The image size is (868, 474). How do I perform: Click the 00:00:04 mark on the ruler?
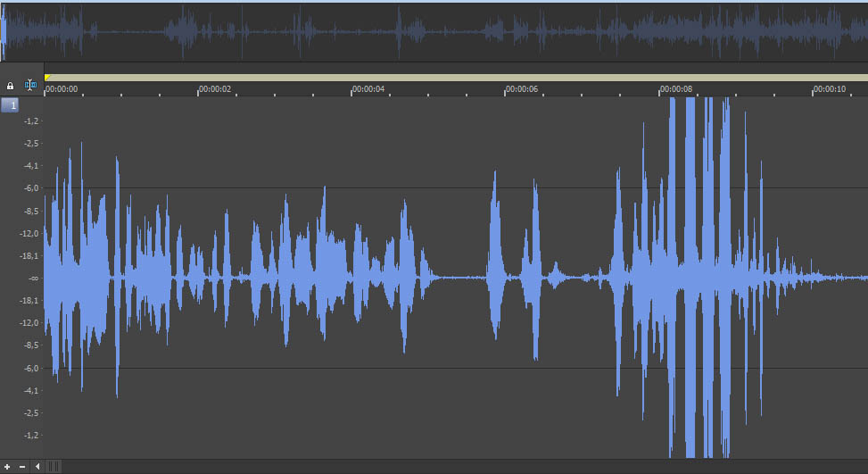[x=368, y=88]
